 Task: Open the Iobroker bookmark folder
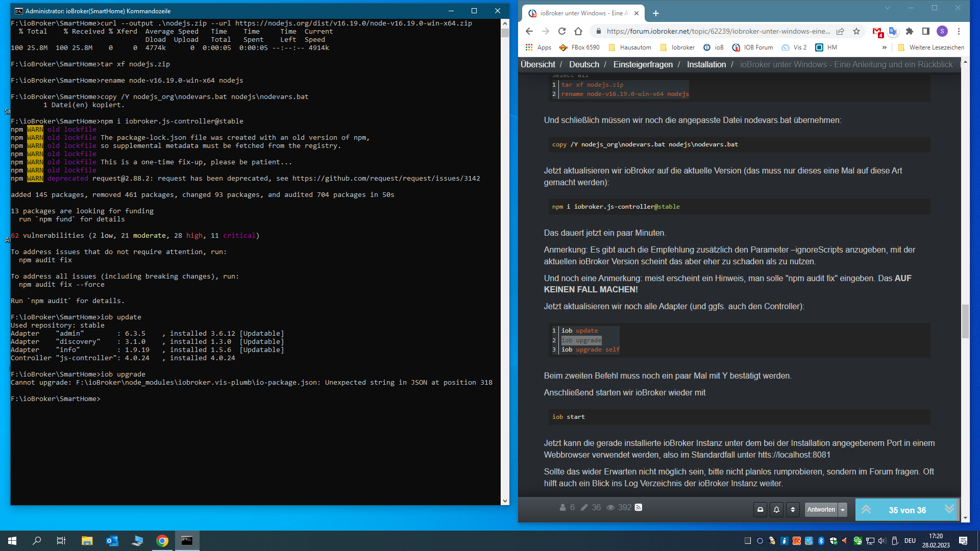pos(677,47)
